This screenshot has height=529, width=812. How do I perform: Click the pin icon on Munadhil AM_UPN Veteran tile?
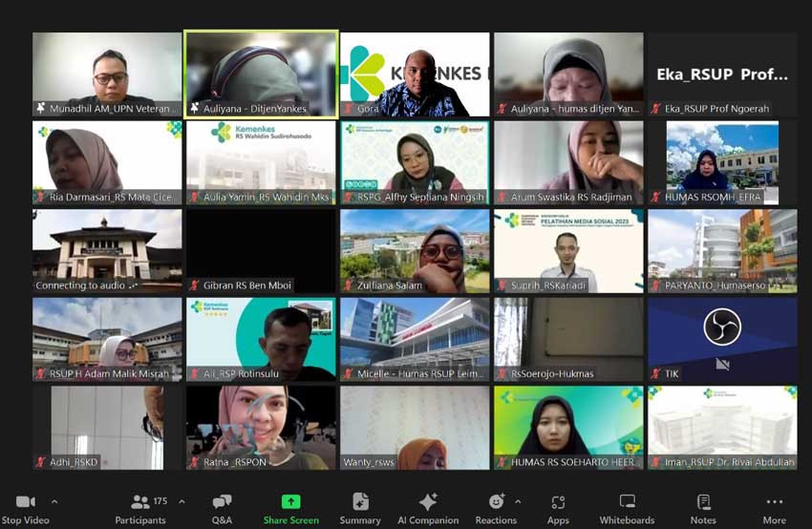pyautogui.click(x=40, y=108)
